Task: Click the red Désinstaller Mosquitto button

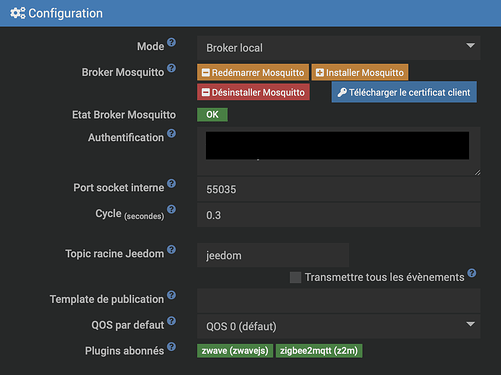Action: tap(253, 92)
